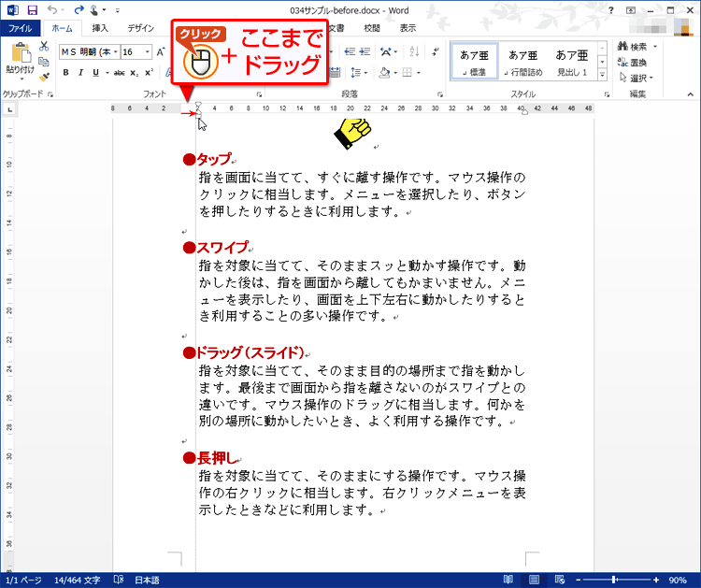Open the styles pane launcher
Image resolution: width=701 pixels, height=588 pixels.
(x=607, y=94)
